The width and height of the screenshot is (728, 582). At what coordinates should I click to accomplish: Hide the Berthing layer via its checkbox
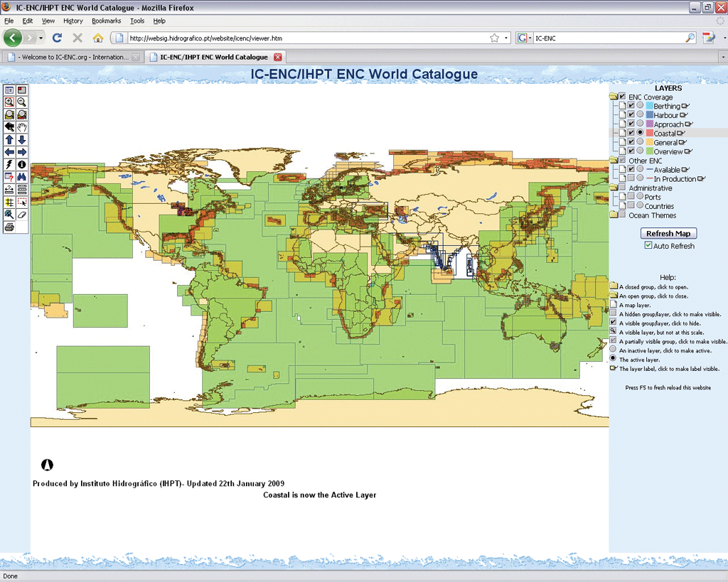pos(631,106)
